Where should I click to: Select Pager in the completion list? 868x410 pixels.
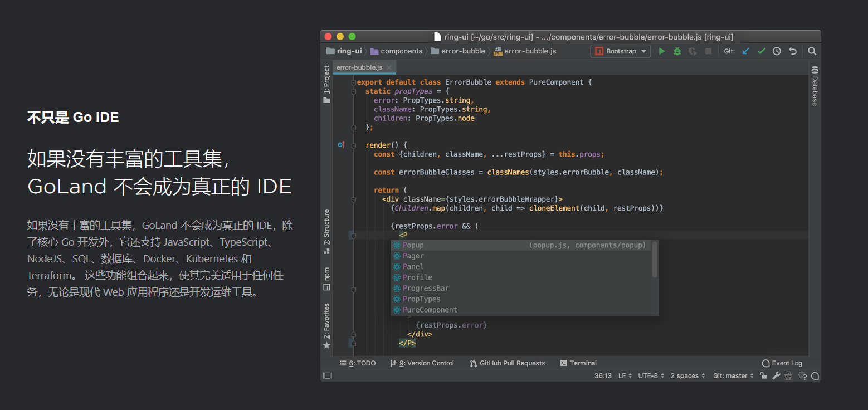point(521,256)
